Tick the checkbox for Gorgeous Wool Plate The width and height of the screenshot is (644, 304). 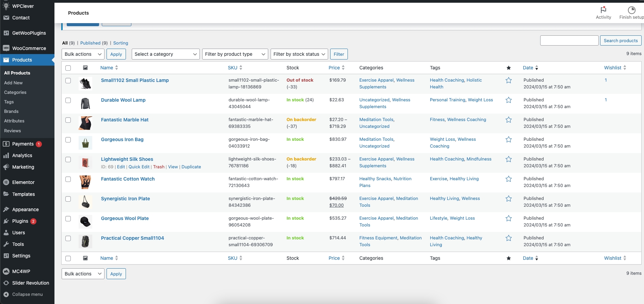pos(68,219)
